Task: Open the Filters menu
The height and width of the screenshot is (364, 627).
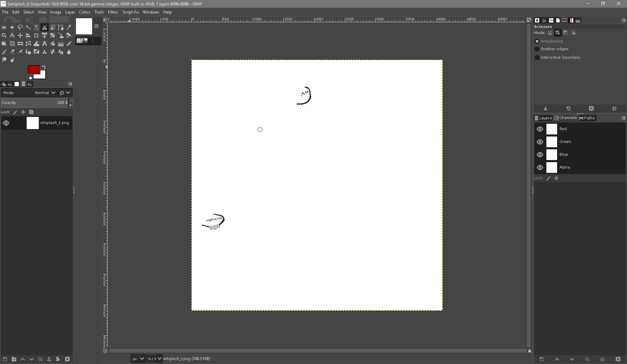Action: (113, 12)
